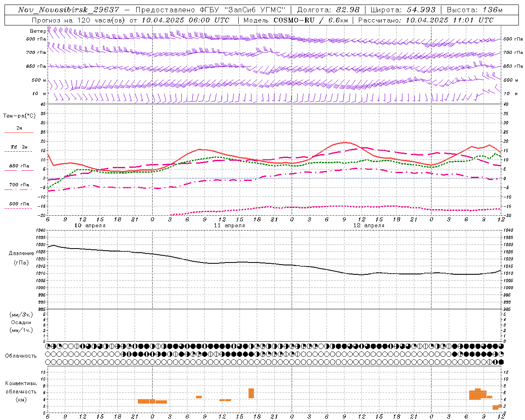Click the 'Долгота: 82.98' value

click(x=328, y=10)
